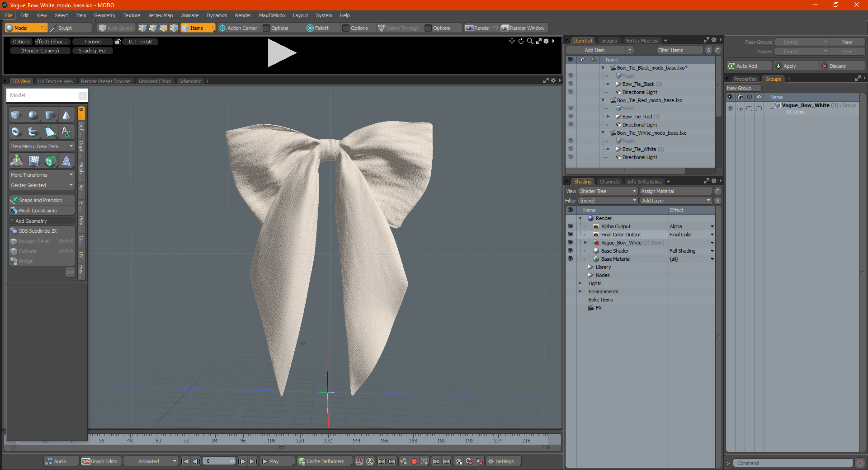The image size is (868, 470).
Task: Expand the Bow_Tie_Red group item
Action: 608,117
